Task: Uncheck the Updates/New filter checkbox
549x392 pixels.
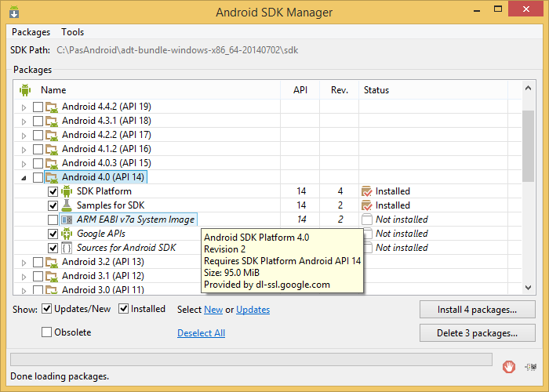Action: click(x=47, y=309)
